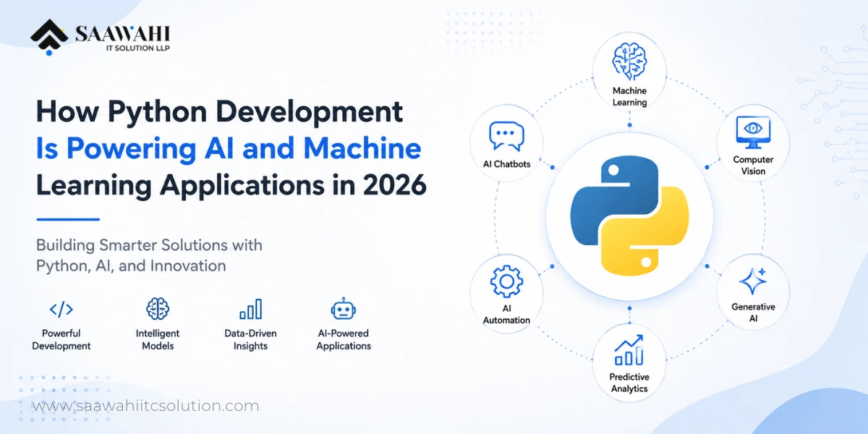Click the "AI-Powered Applications" label
Viewport: 868px width, 434px height.
coord(344,340)
